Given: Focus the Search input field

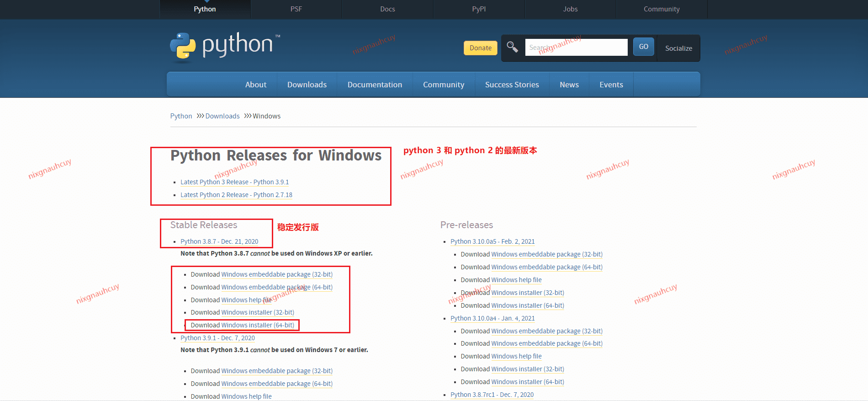Looking at the screenshot, I should click(x=576, y=47).
